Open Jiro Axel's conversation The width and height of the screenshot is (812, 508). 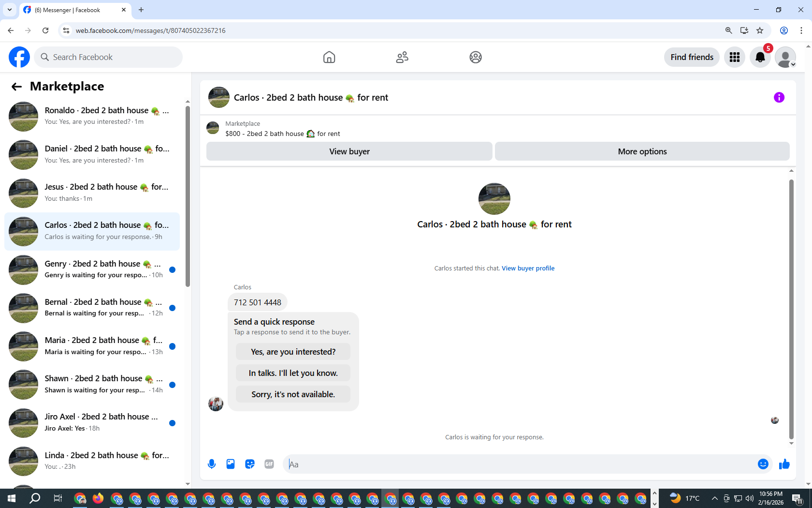[x=92, y=422]
